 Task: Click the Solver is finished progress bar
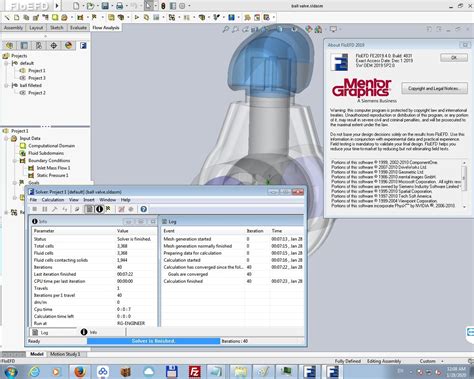coord(153,341)
